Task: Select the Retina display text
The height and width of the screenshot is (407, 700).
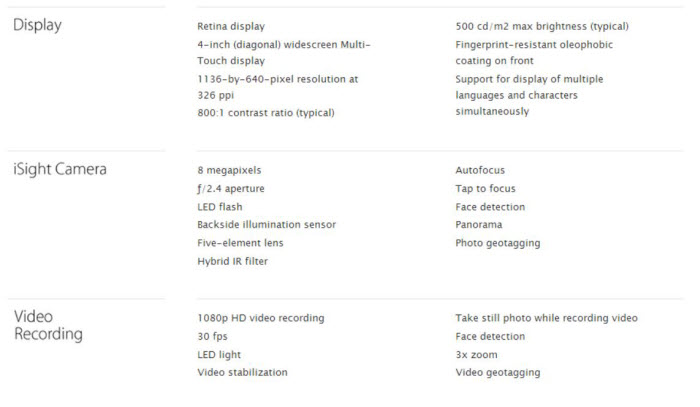Action: click(232, 26)
